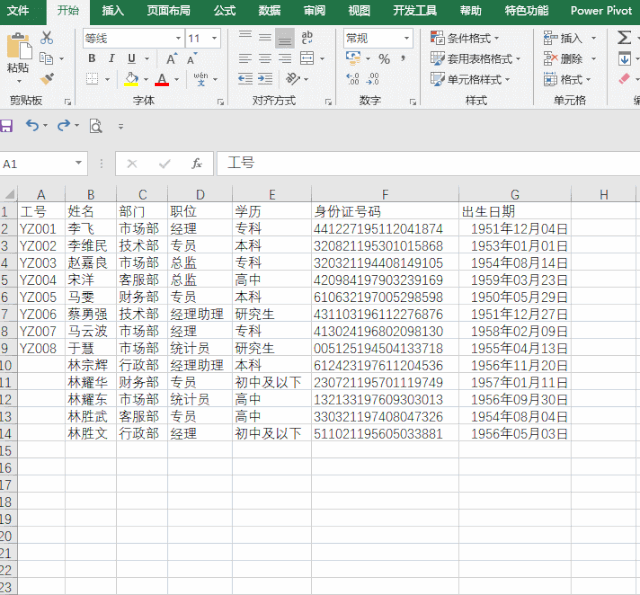The image size is (640, 595).
Task: Open the 对齐方式 dialog launcher
Action: [x=328, y=102]
